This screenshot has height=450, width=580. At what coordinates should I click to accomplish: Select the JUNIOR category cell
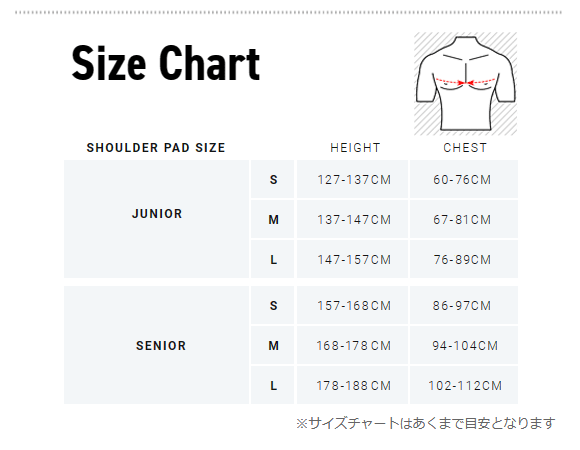pyautogui.click(x=156, y=219)
